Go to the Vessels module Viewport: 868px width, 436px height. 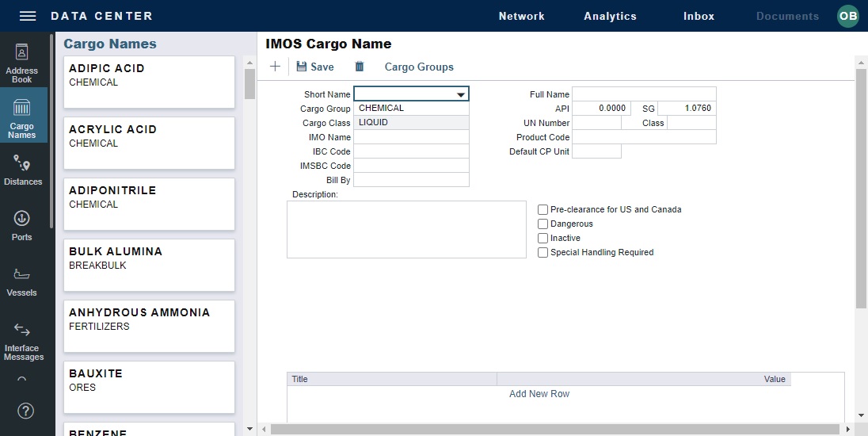(22, 281)
